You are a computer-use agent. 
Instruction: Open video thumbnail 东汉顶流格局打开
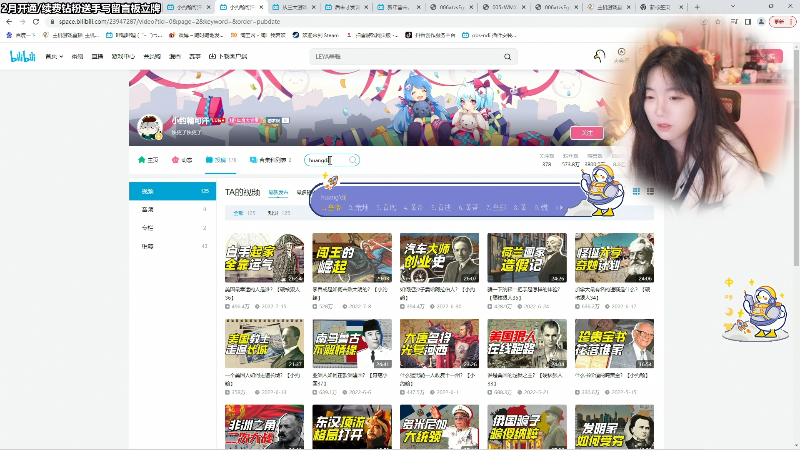[352, 427]
